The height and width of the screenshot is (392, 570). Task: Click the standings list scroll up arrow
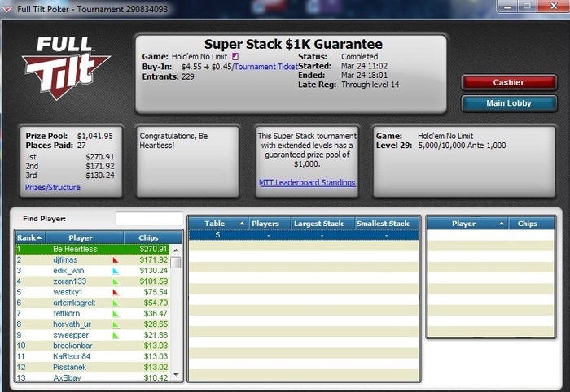coord(176,250)
